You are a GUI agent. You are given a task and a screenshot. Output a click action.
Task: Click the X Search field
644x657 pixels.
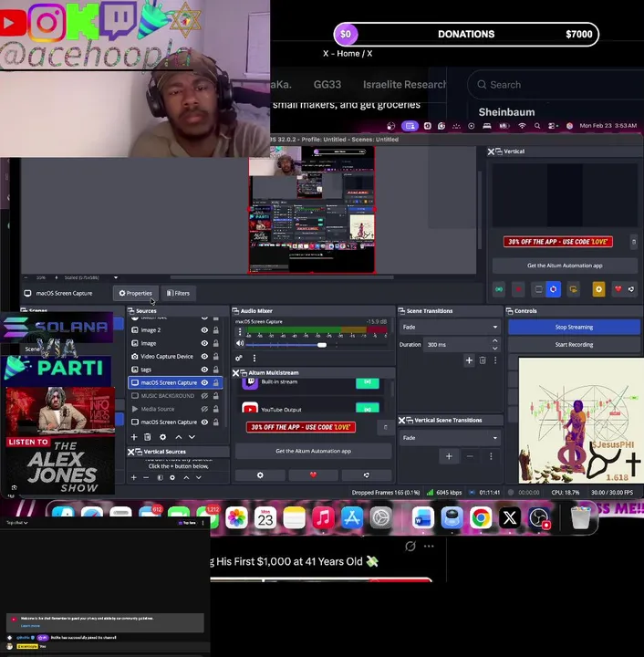(557, 85)
